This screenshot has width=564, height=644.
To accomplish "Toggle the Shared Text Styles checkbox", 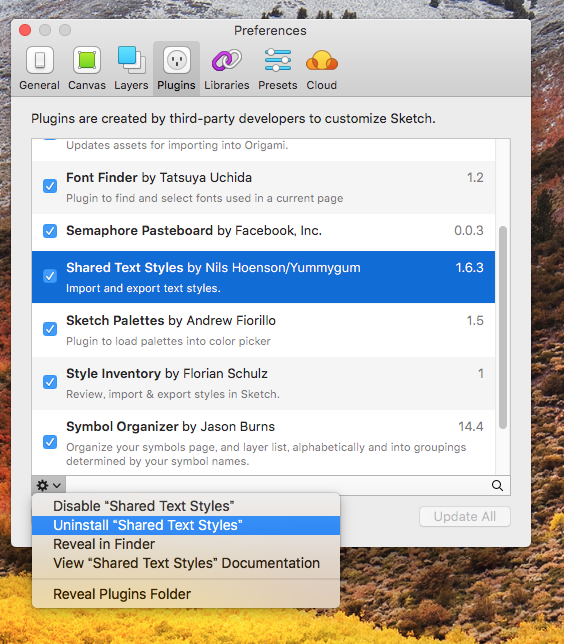I will tap(50, 276).
